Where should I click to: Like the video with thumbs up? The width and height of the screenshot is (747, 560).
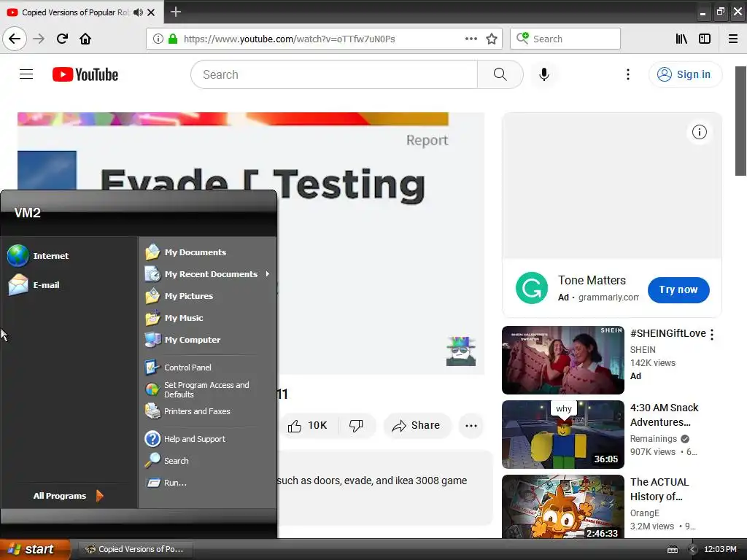[308, 425]
